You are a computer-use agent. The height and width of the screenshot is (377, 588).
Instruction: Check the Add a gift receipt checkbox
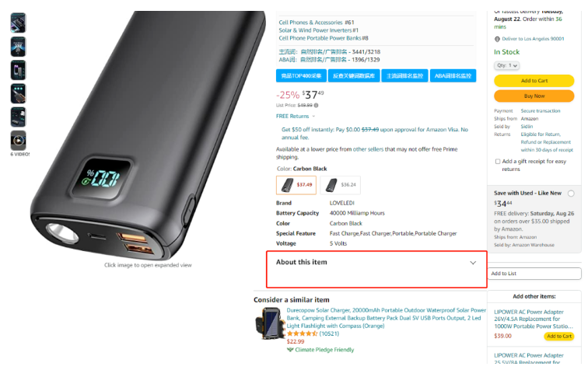coord(498,162)
